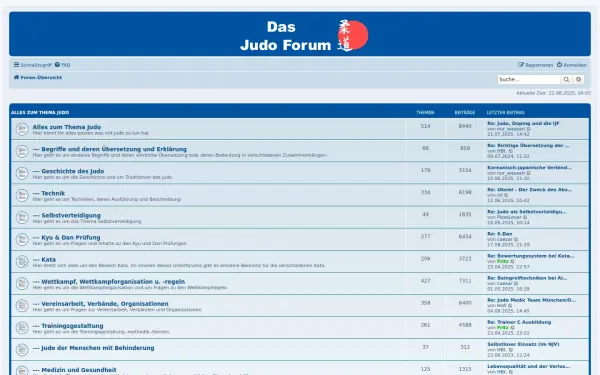View latest post icon in Alles zum Thema Judo row
The width and height of the screenshot is (600, 375).
(529, 129)
